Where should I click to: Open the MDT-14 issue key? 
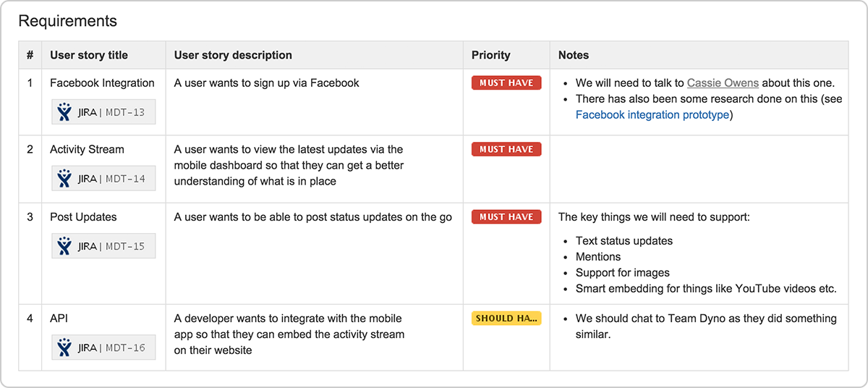click(x=125, y=179)
